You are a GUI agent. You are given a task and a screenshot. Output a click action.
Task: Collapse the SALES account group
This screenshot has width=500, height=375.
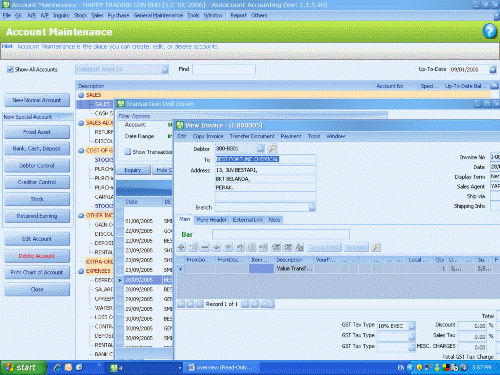(x=81, y=95)
